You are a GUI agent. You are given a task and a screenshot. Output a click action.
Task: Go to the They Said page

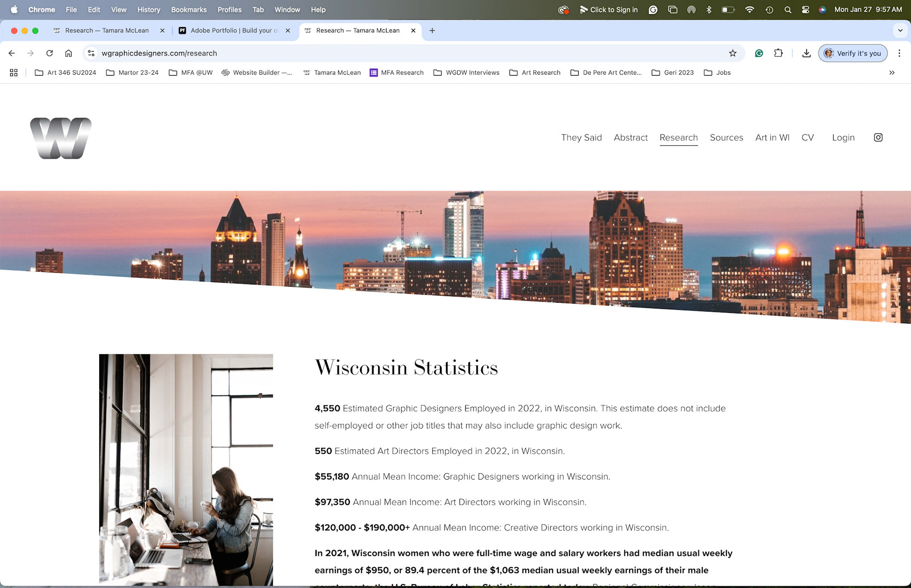tap(581, 138)
